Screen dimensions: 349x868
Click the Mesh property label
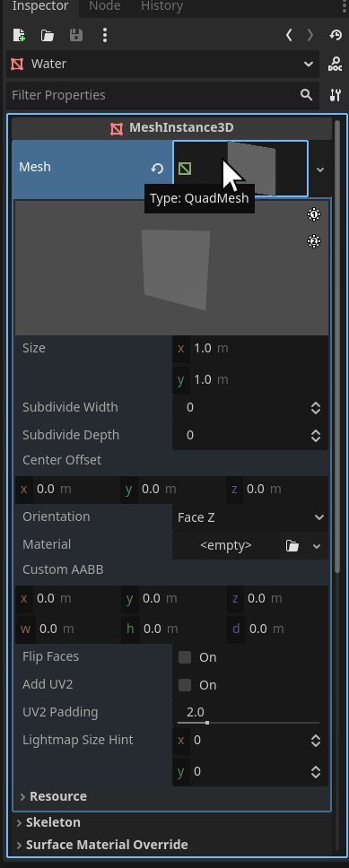click(x=35, y=167)
